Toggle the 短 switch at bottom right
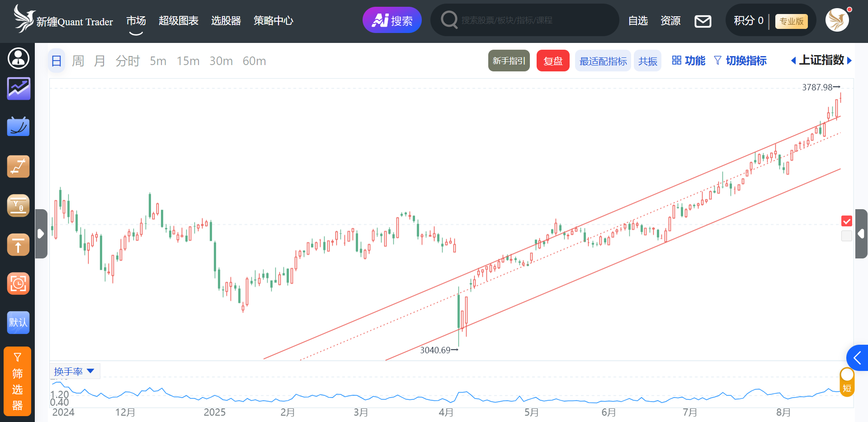This screenshot has height=422, width=868. coord(847,382)
